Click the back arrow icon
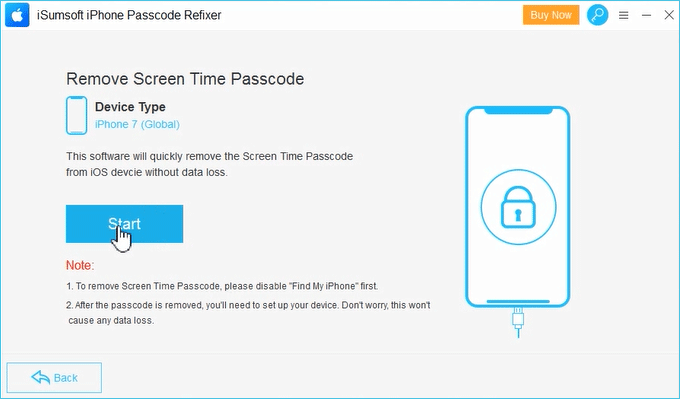 pos(41,377)
